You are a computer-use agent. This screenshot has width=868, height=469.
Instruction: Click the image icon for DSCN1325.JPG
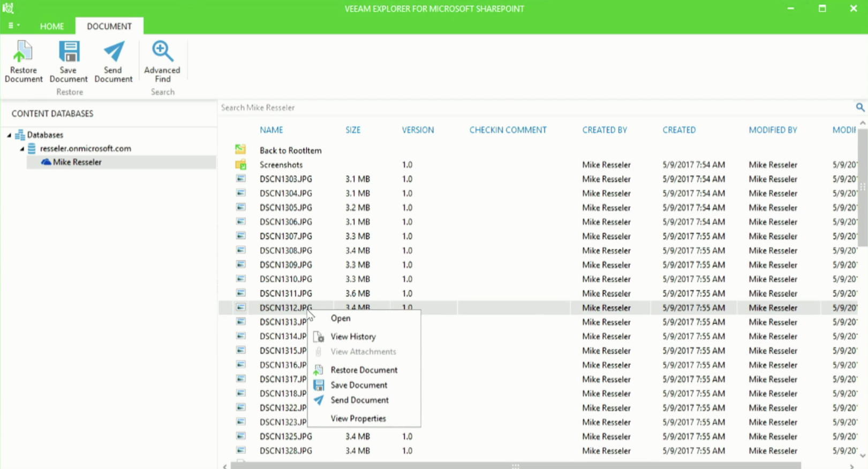(241, 436)
